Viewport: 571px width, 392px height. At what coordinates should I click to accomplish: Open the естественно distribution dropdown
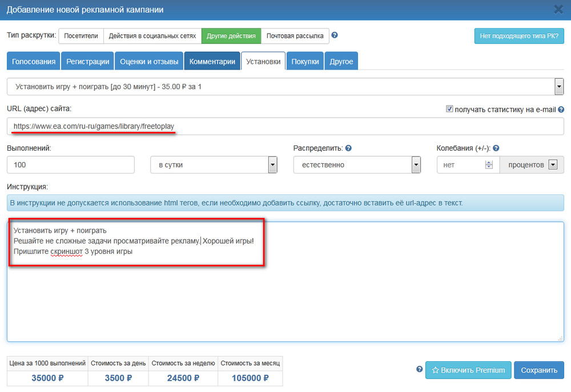coord(416,165)
